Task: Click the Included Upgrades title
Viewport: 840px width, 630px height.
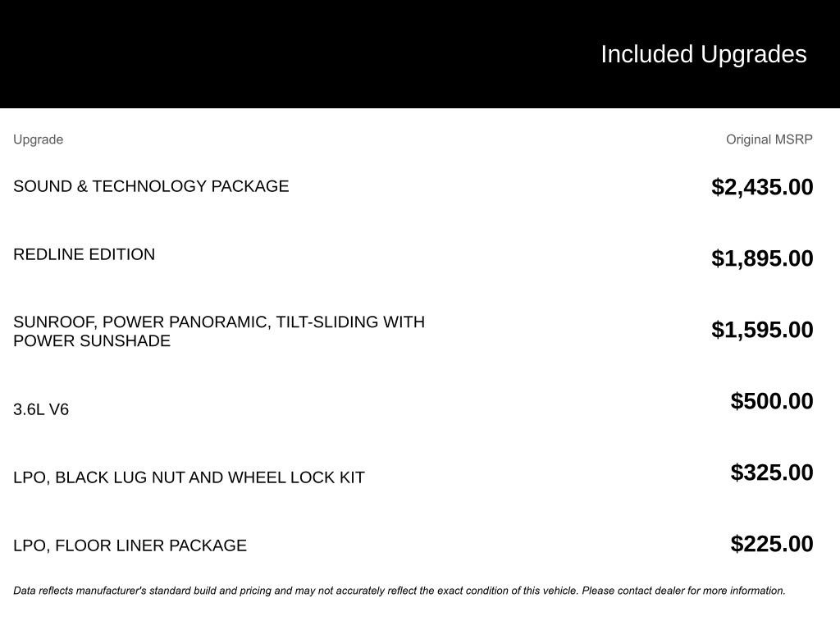Action: pyautogui.click(x=703, y=54)
